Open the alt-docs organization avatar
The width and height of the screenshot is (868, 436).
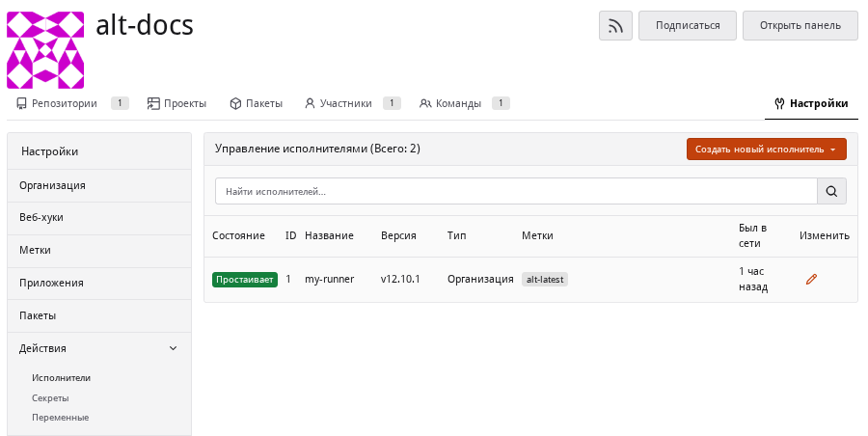tap(45, 50)
